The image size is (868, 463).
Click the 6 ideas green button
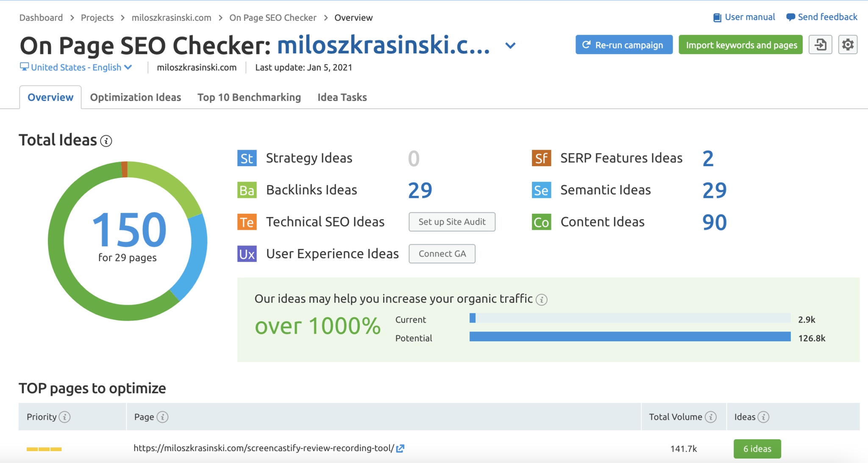(x=757, y=449)
